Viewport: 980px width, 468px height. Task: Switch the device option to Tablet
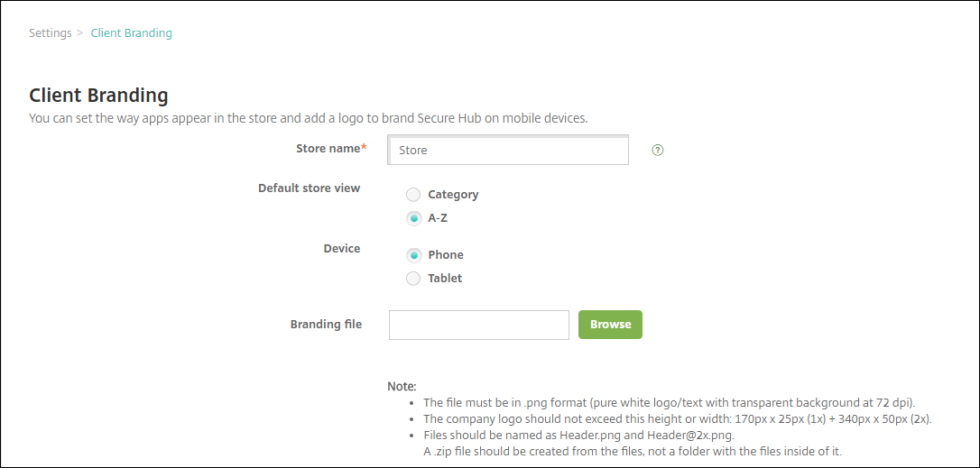pos(414,279)
